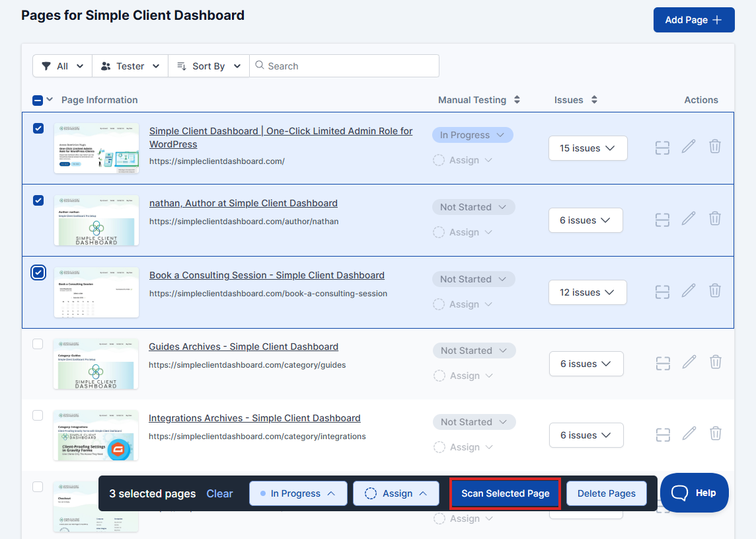Click the trash icon for Integrations Archives row
The height and width of the screenshot is (539, 756).
tap(716, 433)
